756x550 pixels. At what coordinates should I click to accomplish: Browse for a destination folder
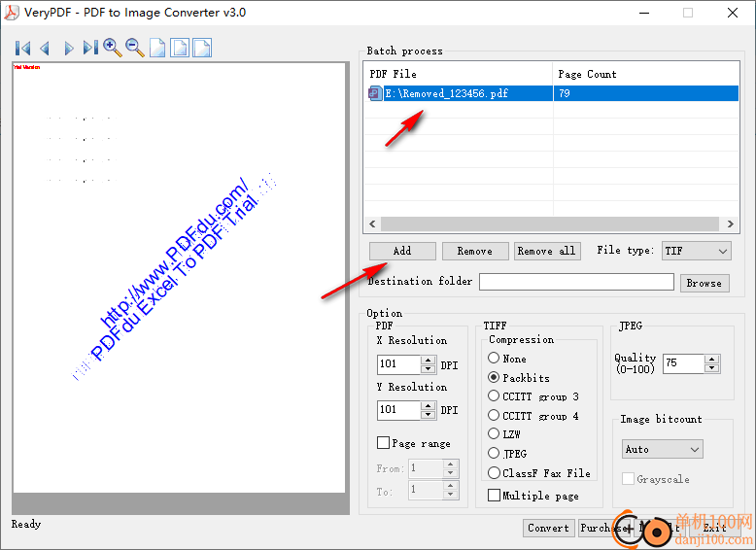point(704,283)
